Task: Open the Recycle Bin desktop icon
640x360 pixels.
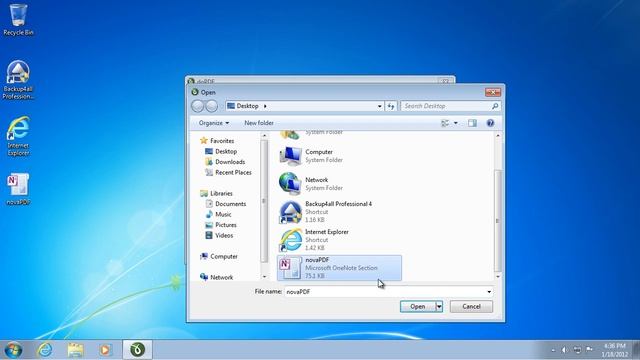Action: (x=18, y=20)
